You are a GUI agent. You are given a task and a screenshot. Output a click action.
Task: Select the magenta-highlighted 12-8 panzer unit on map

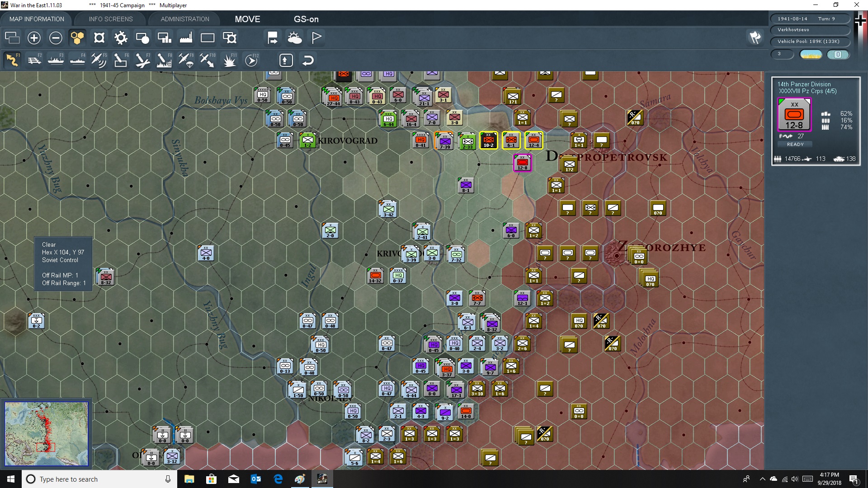pos(522,163)
